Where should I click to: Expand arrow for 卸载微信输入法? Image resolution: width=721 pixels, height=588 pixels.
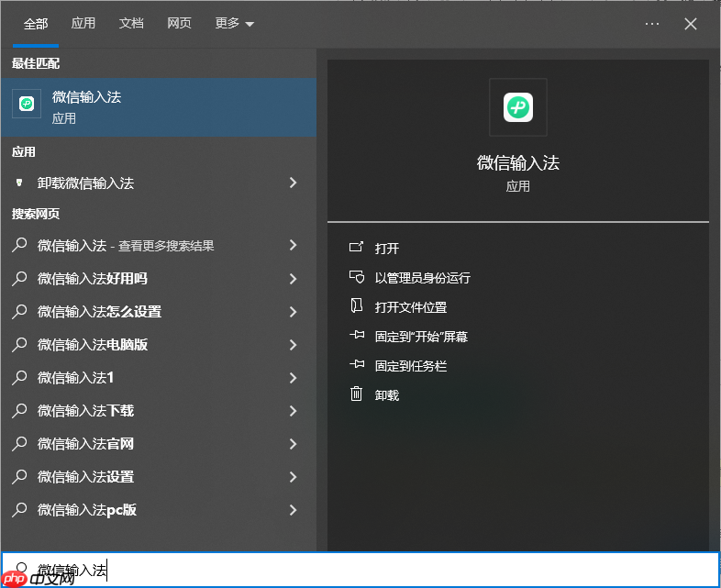pos(294,183)
